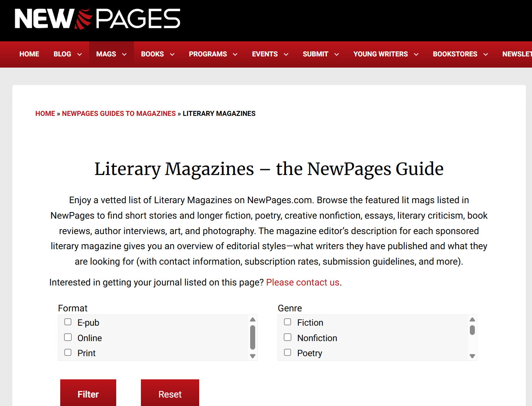Click the Format list scroll-up arrow
The height and width of the screenshot is (406, 532).
point(252,319)
